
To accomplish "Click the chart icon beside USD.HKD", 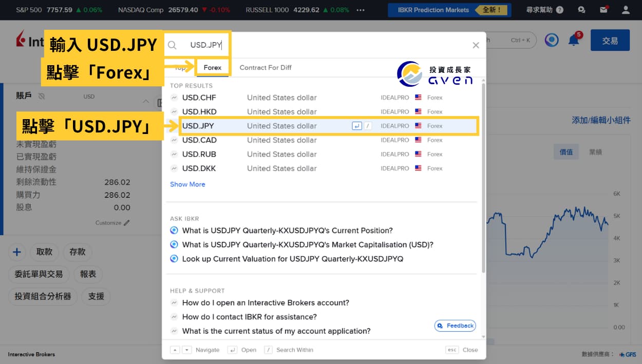I will pos(174,111).
